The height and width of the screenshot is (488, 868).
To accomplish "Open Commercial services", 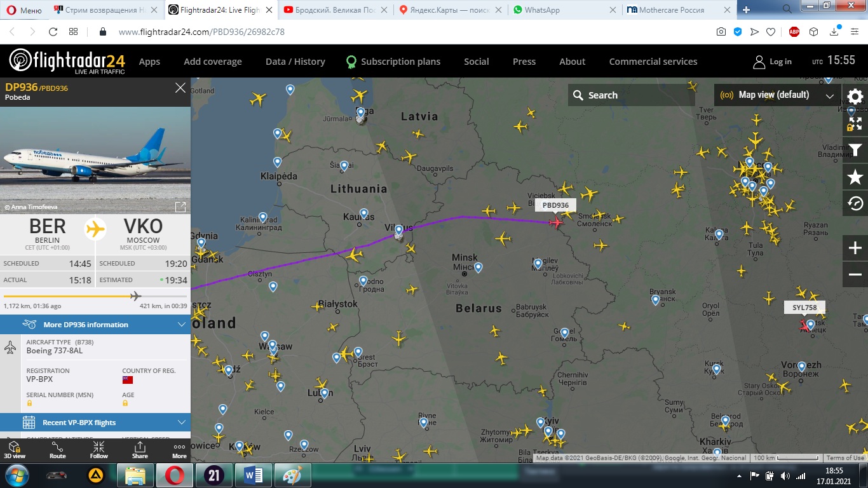I will pos(653,62).
